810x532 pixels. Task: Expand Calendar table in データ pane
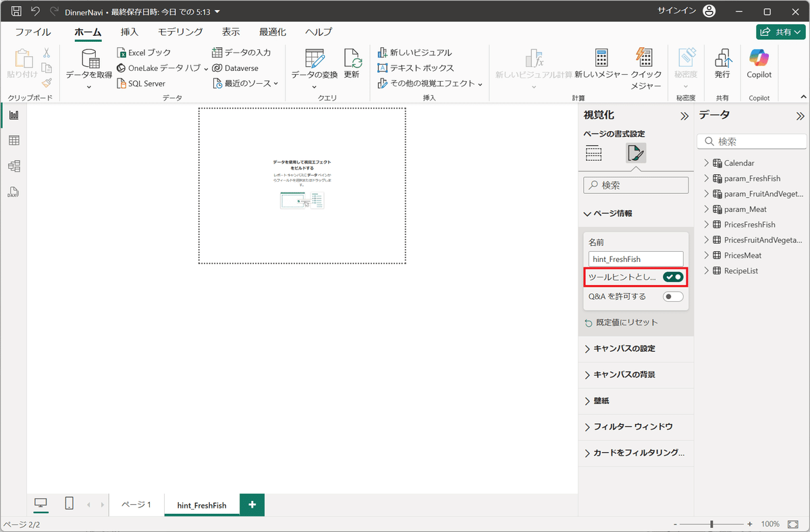tap(707, 163)
